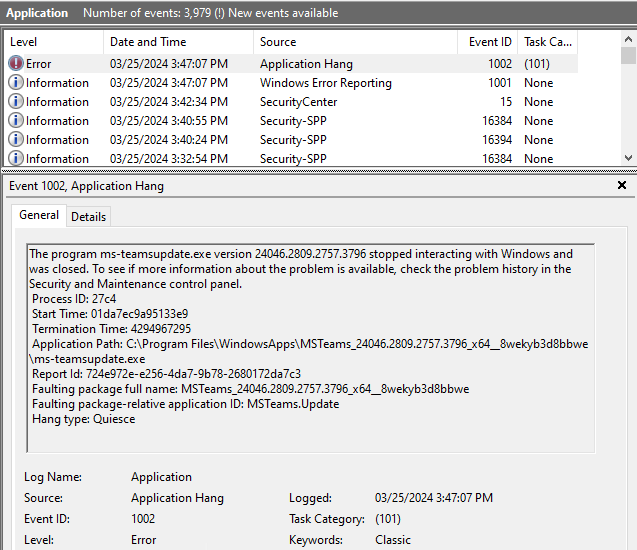Sort by the Task Category column header
This screenshot has height=550, width=637.
click(548, 42)
